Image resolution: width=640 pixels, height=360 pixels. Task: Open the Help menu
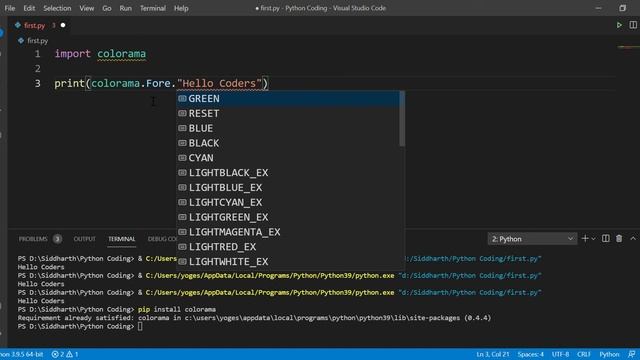[x=181, y=8]
